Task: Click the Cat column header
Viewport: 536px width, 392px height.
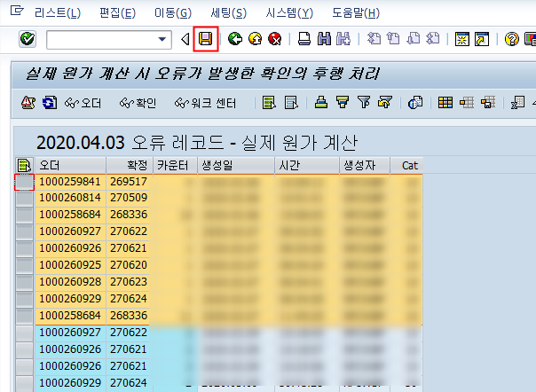Action: click(x=406, y=166)
